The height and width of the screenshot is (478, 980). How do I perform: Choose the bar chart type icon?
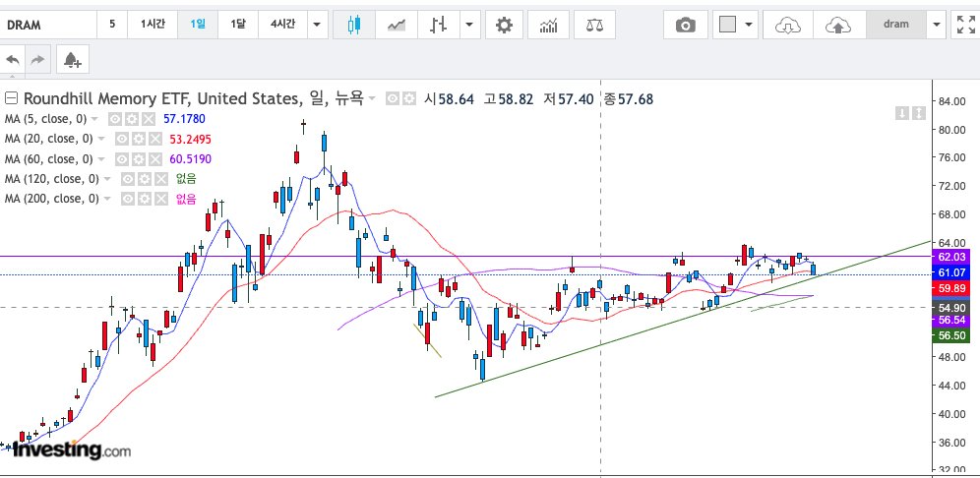[439, 25]
